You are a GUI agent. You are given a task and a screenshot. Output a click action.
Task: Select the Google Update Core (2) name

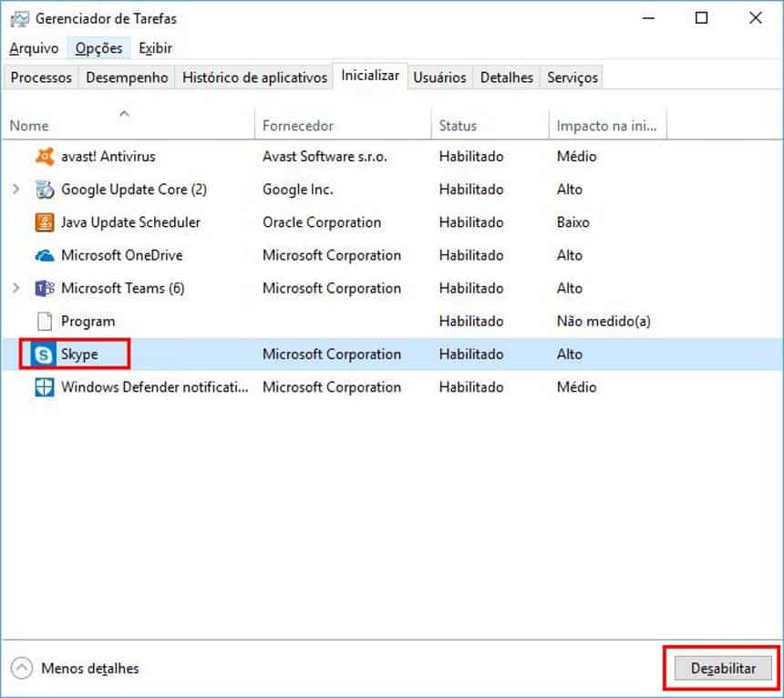coord(134,190)
